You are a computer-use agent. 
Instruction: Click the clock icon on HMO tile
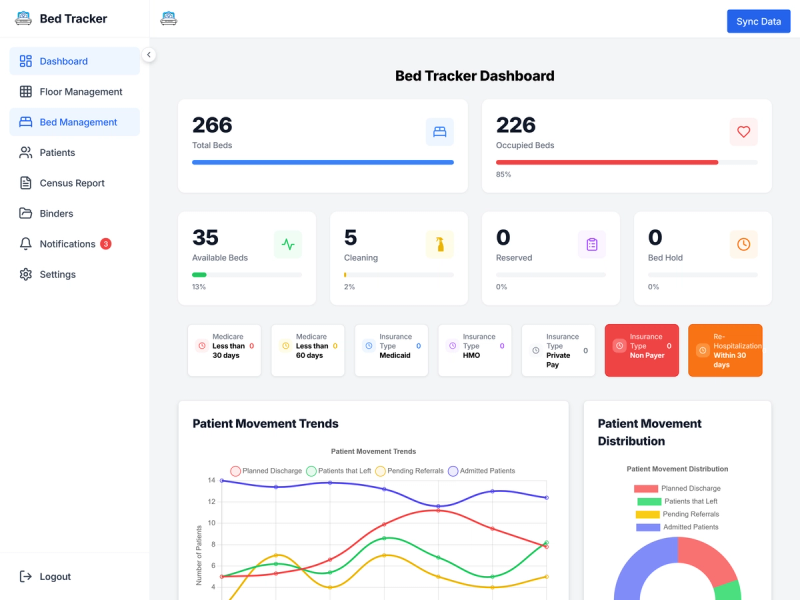coord(453,346)
